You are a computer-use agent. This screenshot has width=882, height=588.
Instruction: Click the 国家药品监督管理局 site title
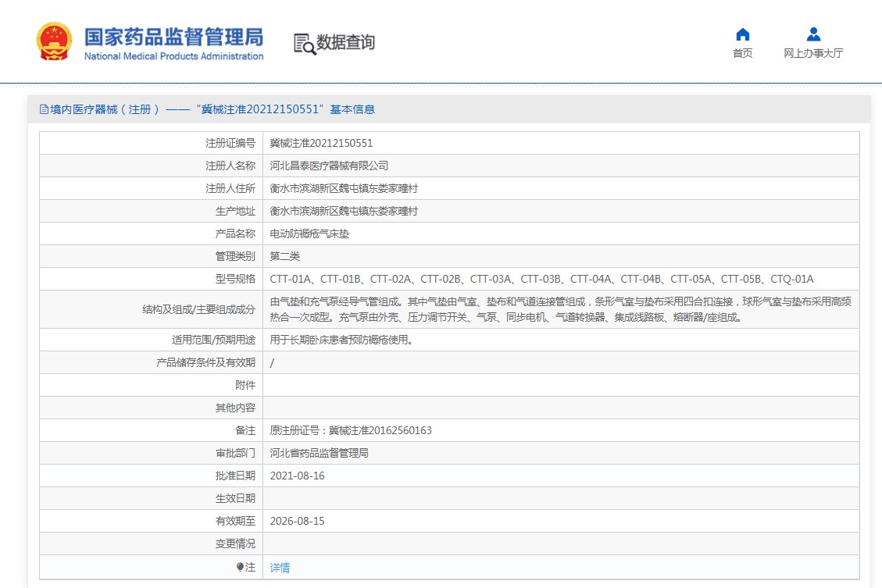[x=173, y=37]
